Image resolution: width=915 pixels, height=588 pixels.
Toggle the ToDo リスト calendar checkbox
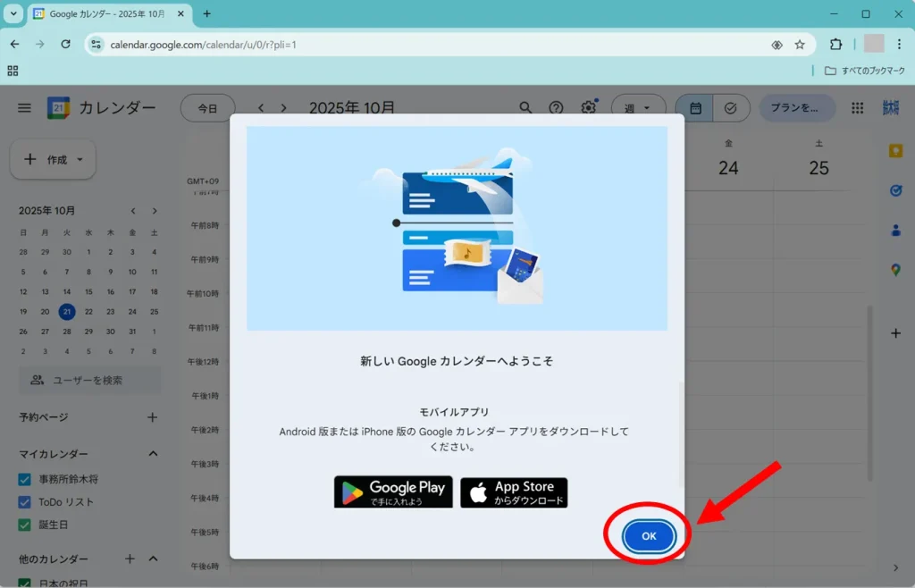tap(25, 502)
